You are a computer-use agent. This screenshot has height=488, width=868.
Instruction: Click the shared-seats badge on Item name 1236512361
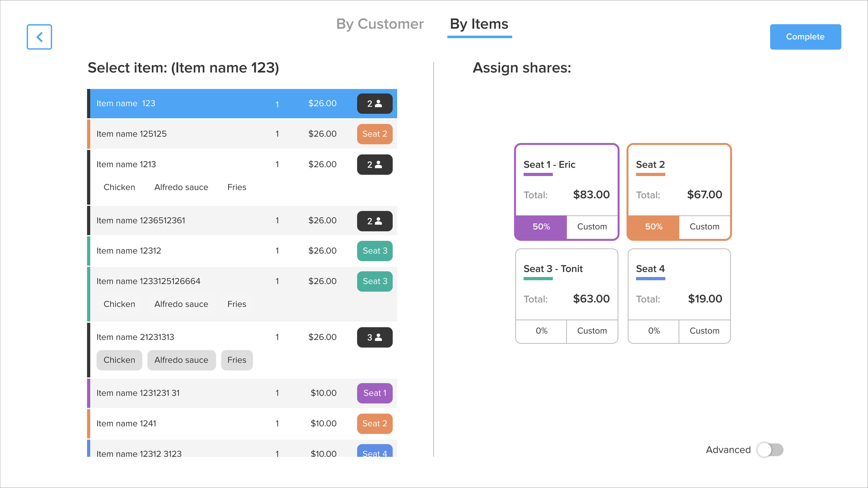click(375, 221)
